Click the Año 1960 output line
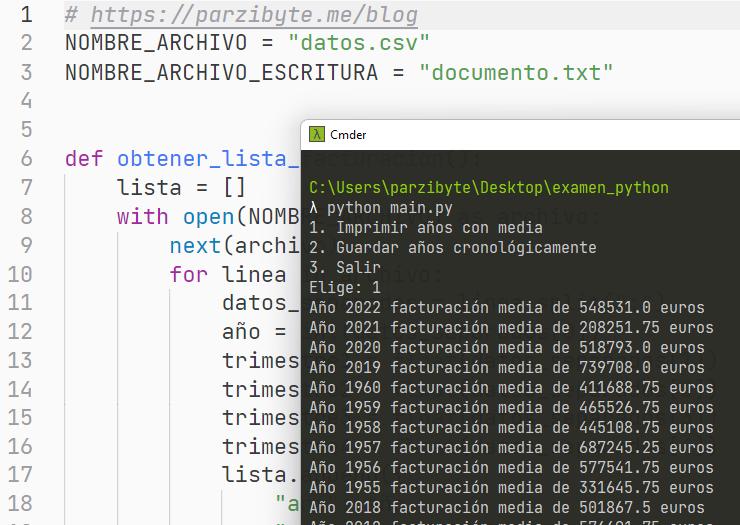740x525 pixels. pyautogui.click(x=511, y=388)
